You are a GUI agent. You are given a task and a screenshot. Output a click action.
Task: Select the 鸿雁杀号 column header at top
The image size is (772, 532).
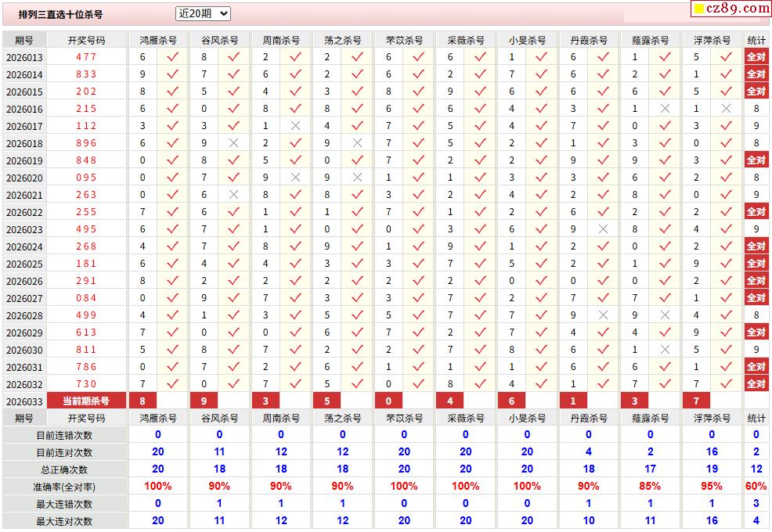coord(157,40)
